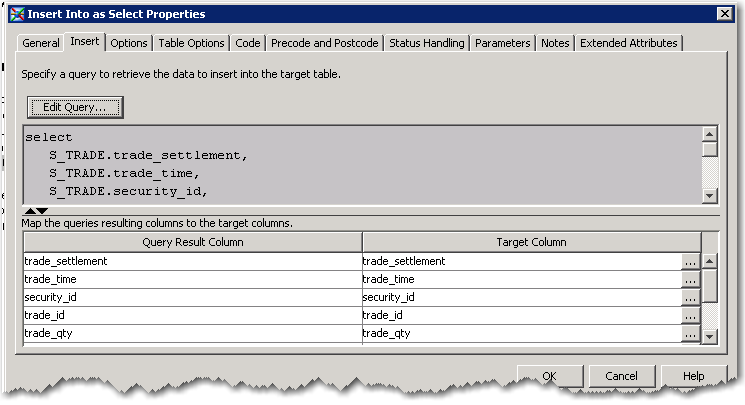
Task: Open target column picker for security_id
Action: 690,298
